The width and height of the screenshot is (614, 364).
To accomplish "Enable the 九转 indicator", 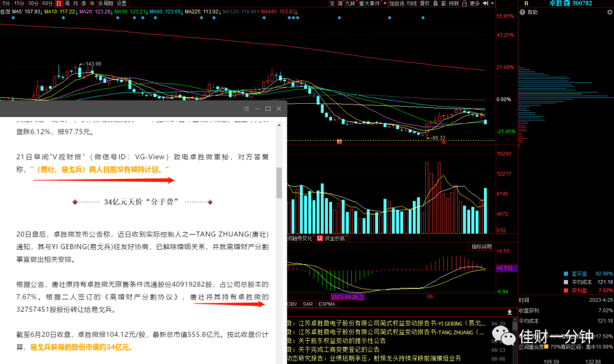I will click(350, 3).
